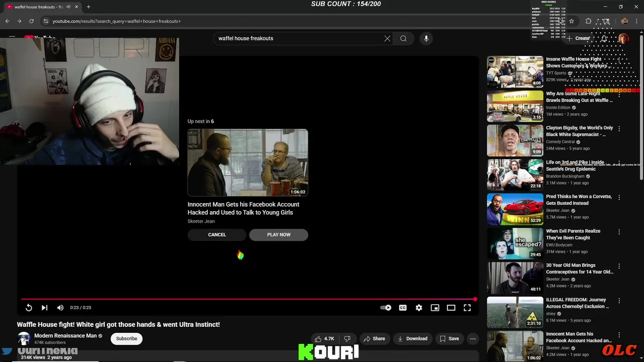This screenshot has height=362, width=644.
Task: Open options for Why Are Some Late-Night video
Action: [619, 95]
